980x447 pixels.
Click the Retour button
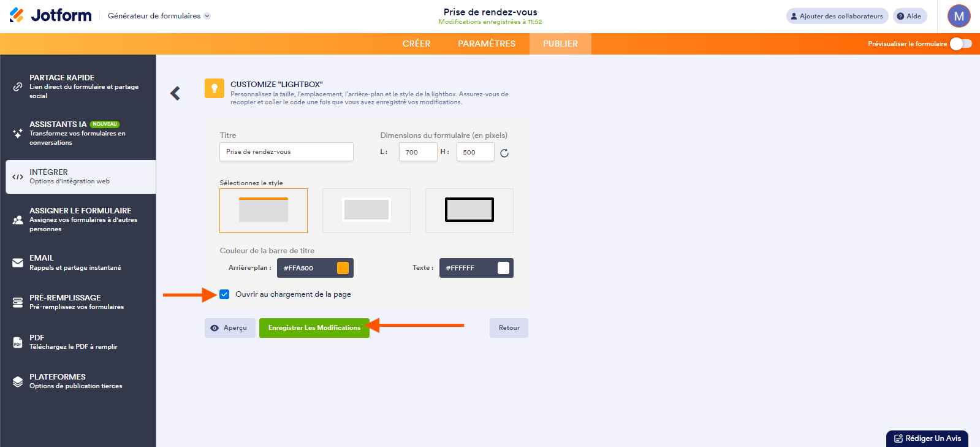click(509, 328)
